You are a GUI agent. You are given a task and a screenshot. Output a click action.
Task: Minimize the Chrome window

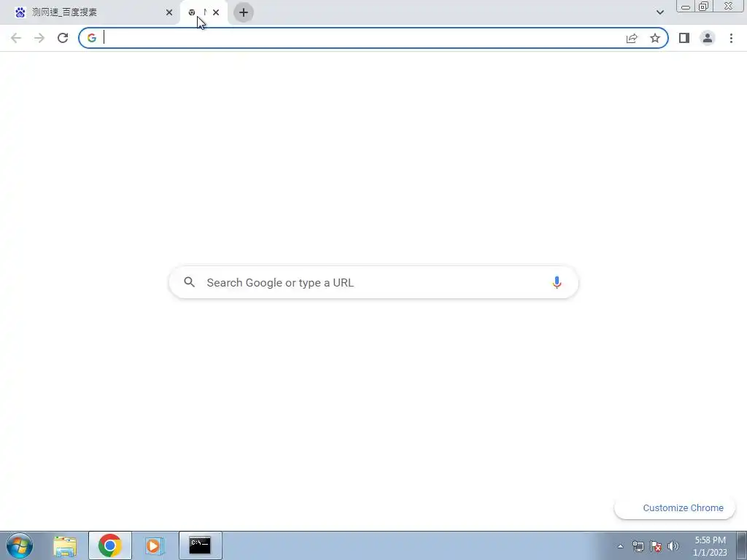coord(686,6)
